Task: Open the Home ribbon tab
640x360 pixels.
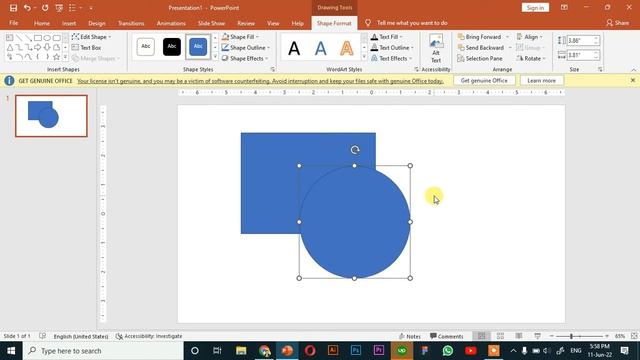Action: click(42, 23)
